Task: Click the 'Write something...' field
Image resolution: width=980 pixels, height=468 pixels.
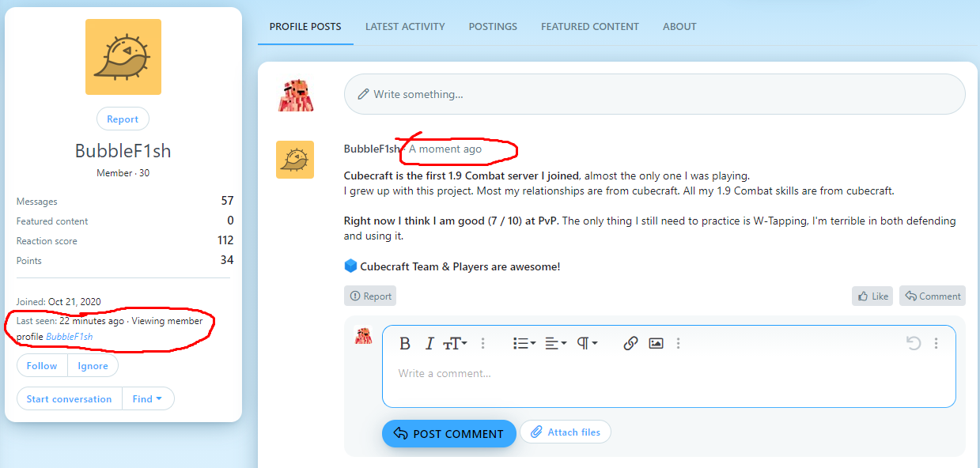Action: 654,94
